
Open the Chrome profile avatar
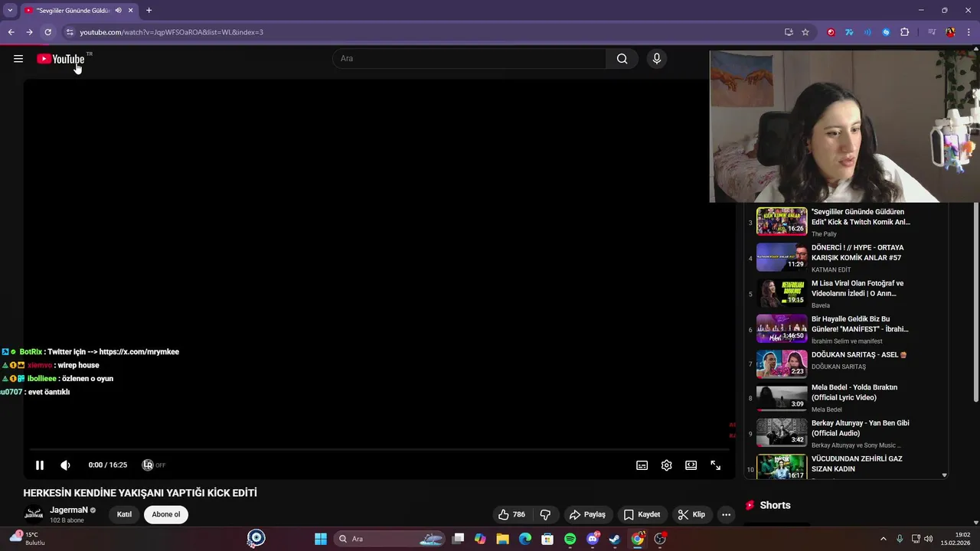(x=950, y=32)
